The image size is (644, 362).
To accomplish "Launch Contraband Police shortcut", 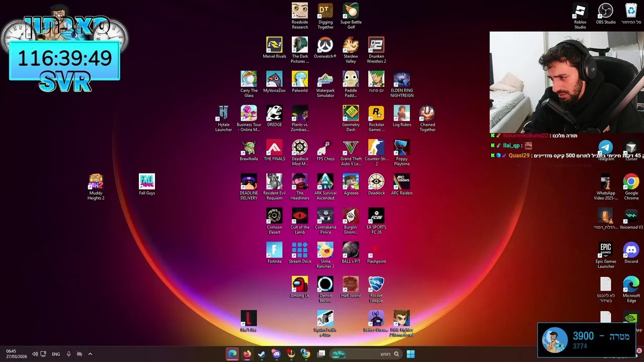I will coord(326,221).
